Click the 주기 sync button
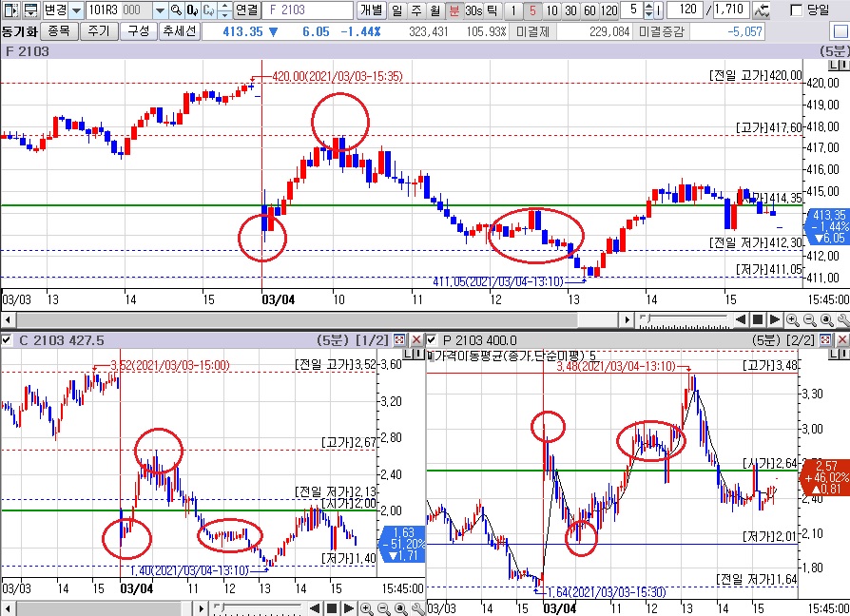This screenshot has width=850, height=616. pos(98,31)
